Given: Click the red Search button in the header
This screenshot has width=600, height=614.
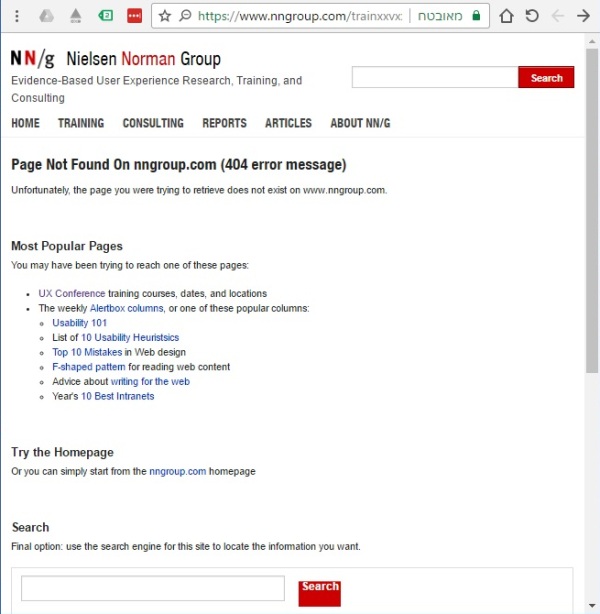Looking at the screenshot, I should (546, 78).
